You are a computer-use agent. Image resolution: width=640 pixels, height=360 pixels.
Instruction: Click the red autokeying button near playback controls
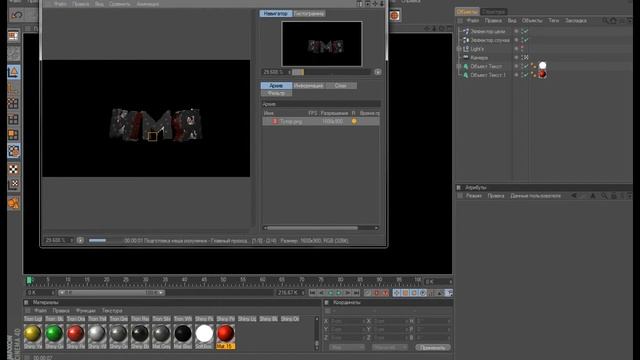376,293
